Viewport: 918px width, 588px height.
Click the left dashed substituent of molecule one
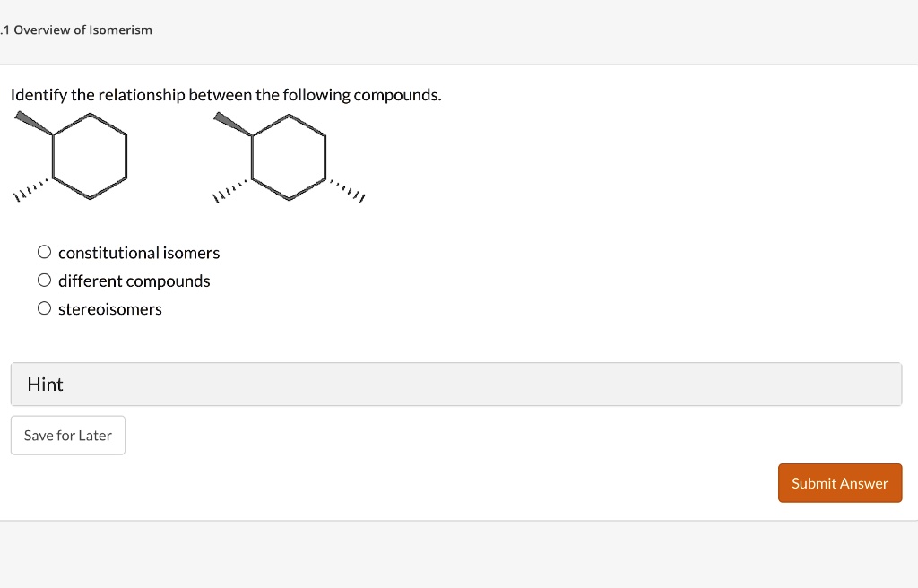[x=27, y=188]
